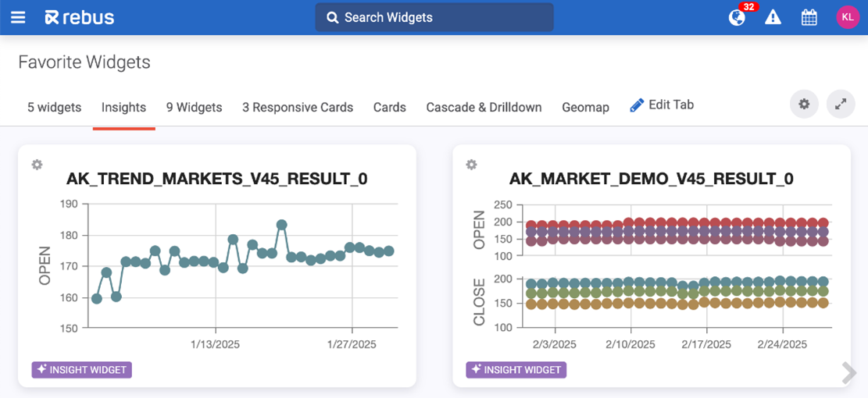The image size is (868, 398).
Task: Click the next arrow chevron at right edge
Action: pos(849,373)
